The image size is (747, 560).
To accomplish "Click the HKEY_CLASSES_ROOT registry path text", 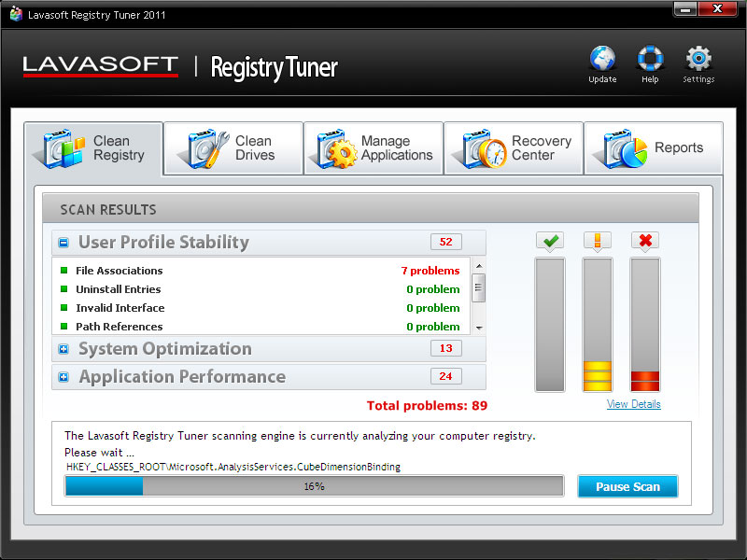I will coord(233,467).
